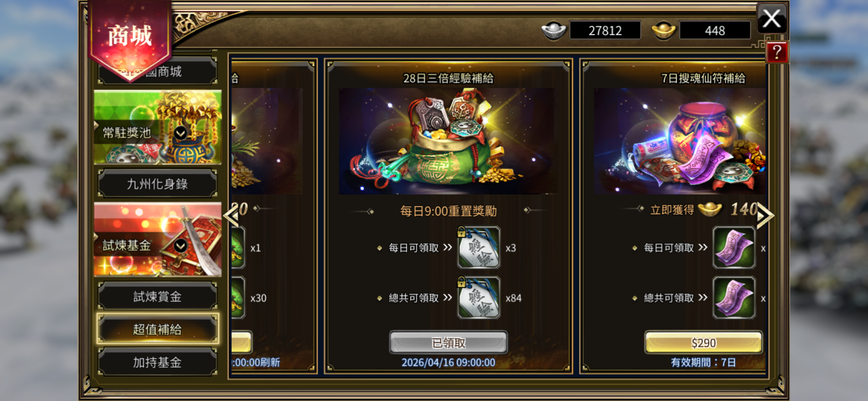This screenshot has width=868, height=401.
Task: Tap total experience token icon x84
Action: tap(478, 298)
